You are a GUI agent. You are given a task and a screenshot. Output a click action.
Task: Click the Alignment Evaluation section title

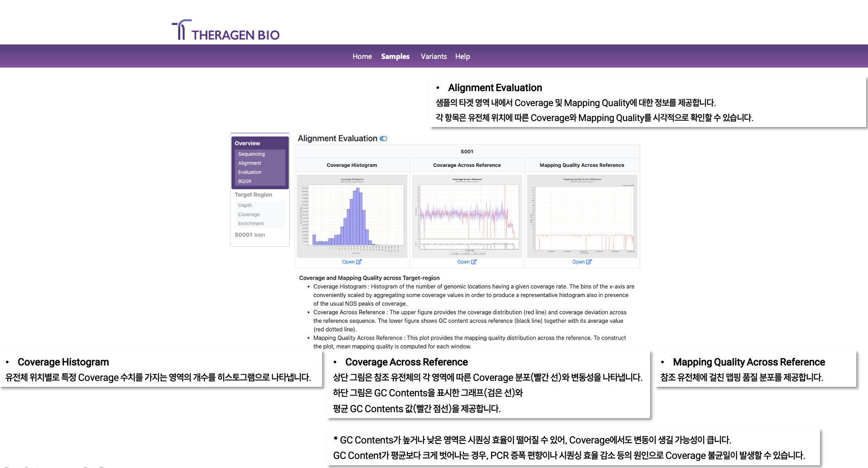tap(338, 138)
